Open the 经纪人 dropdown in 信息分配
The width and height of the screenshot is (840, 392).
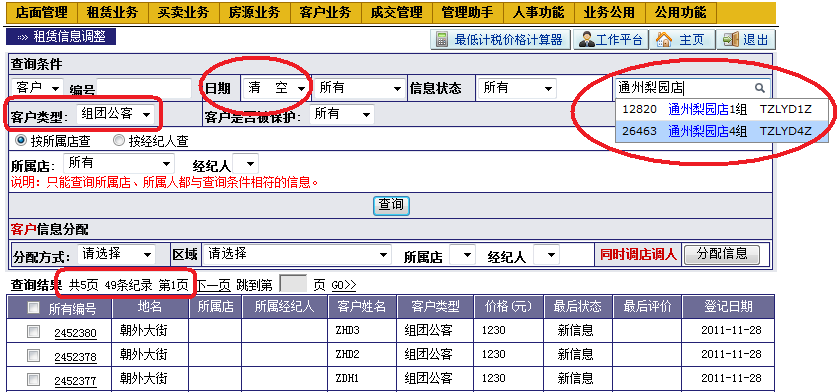click(x=546, y=255)
